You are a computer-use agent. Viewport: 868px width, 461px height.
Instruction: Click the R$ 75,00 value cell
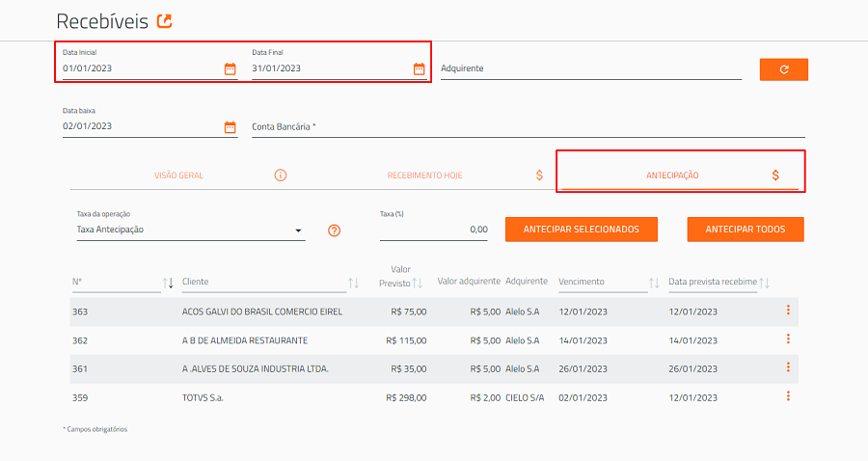(409, 312)
